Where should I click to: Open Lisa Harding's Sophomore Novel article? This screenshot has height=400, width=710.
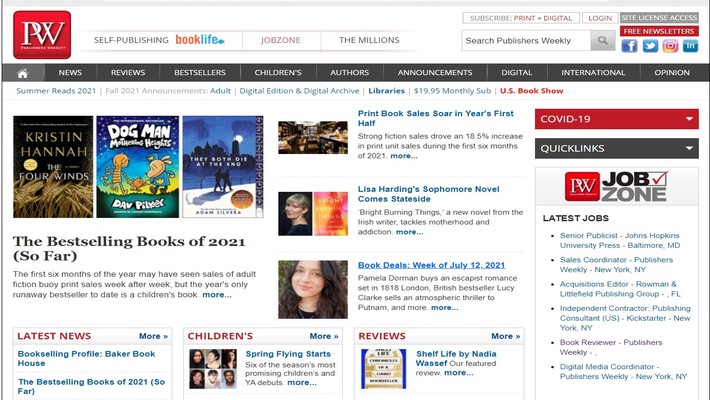[428, 194]
